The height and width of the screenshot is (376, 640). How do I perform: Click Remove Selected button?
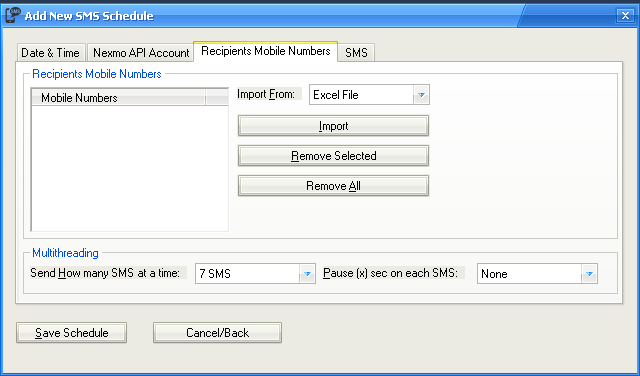[333, 156]
